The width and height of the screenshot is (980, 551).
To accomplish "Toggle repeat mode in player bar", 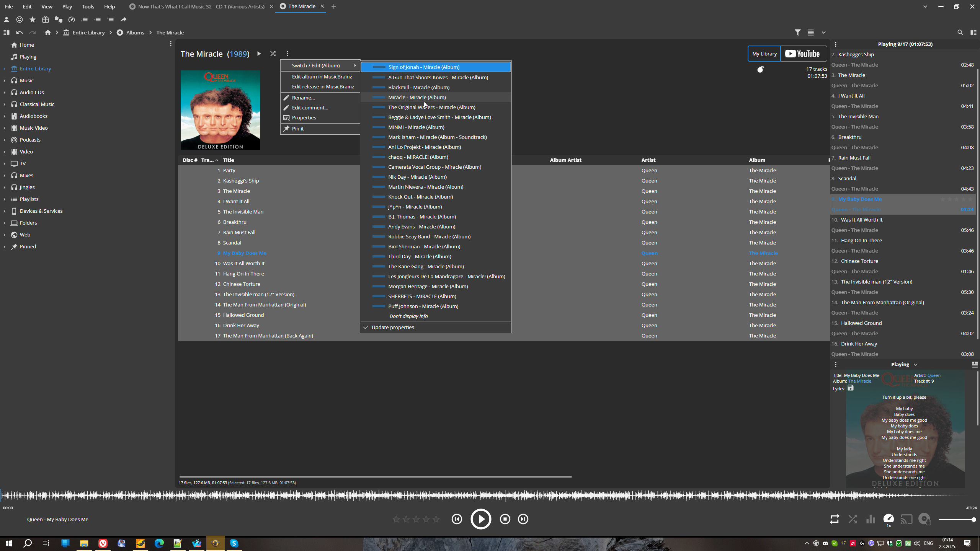I will click(835, 519).
